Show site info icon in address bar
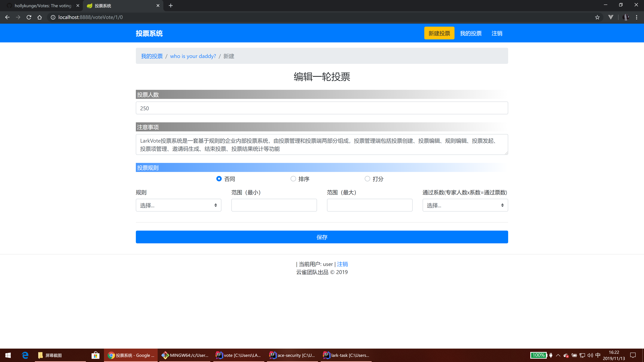 (x=53, y=17)
